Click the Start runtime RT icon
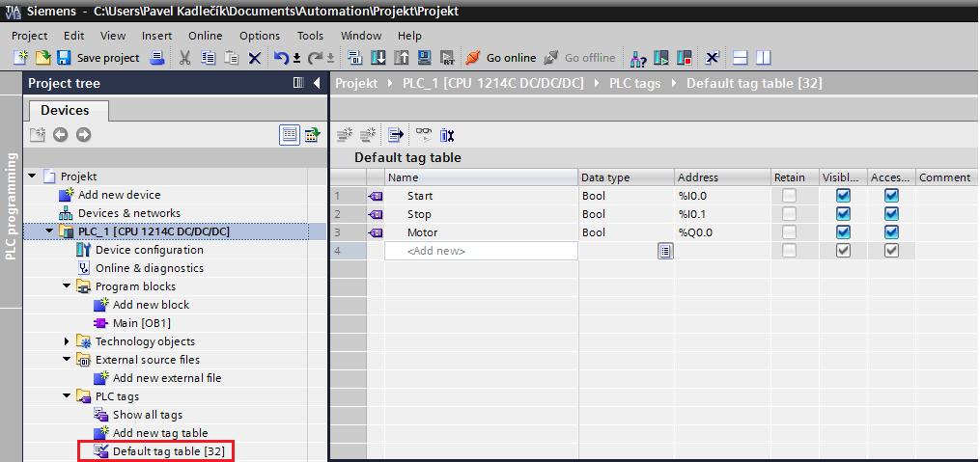This screenshot has height=462, width=980. pos(447,58)
